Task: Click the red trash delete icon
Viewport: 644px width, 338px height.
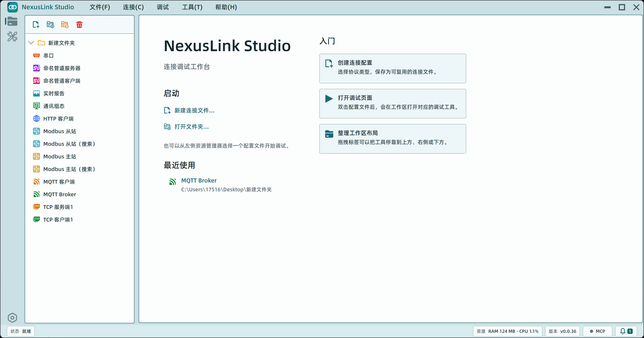Action: click(79, 25)
